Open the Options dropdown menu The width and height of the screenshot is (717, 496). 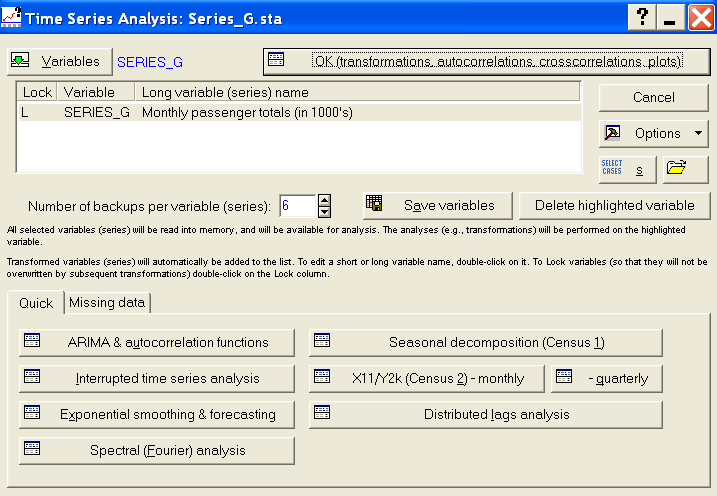653,133
